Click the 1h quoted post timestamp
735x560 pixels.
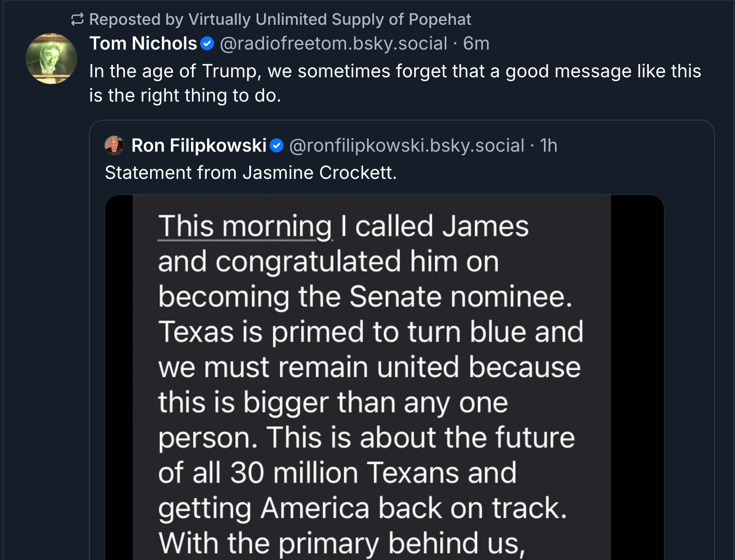[548, 145]
